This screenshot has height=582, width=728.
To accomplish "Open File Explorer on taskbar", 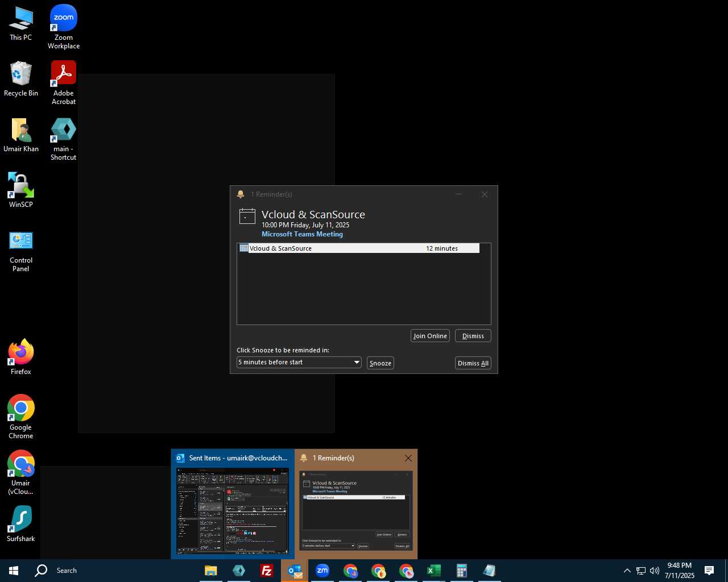I will click(x=211, y=571).
